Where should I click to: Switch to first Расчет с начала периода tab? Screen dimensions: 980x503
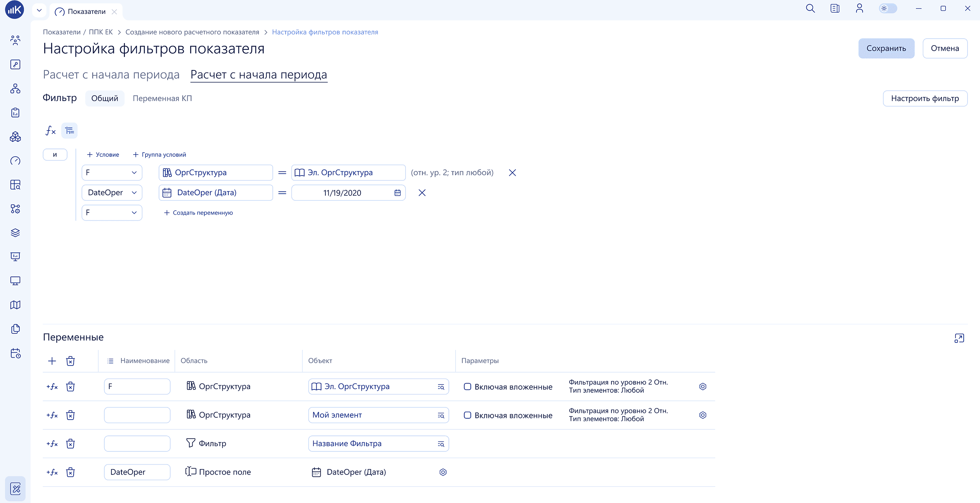111,75
